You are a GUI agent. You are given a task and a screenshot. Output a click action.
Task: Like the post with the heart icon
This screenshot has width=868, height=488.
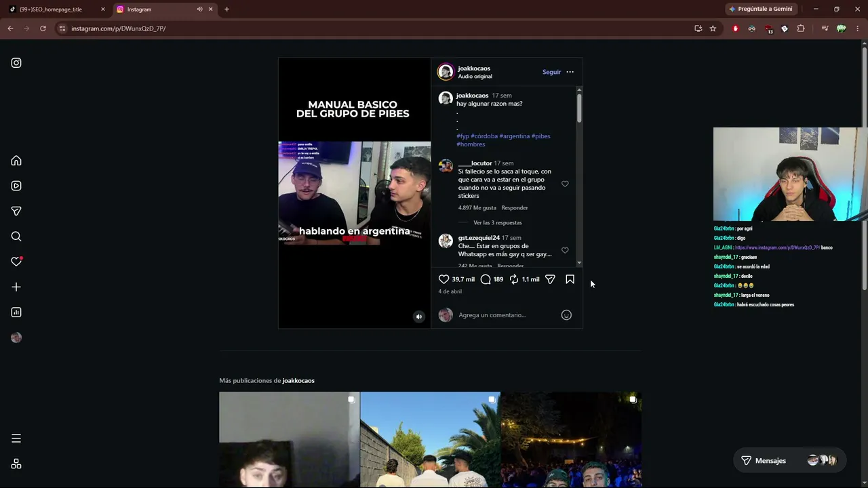click(443, 279)
